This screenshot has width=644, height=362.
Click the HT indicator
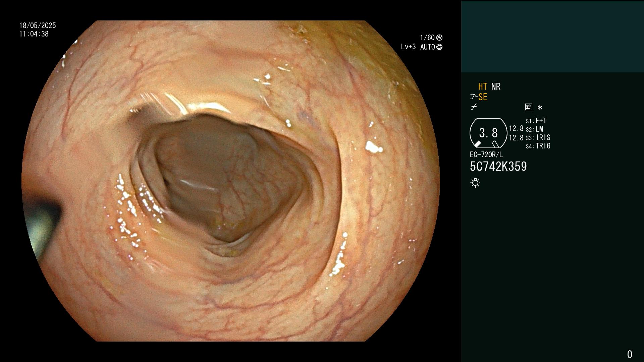[483, 86]
